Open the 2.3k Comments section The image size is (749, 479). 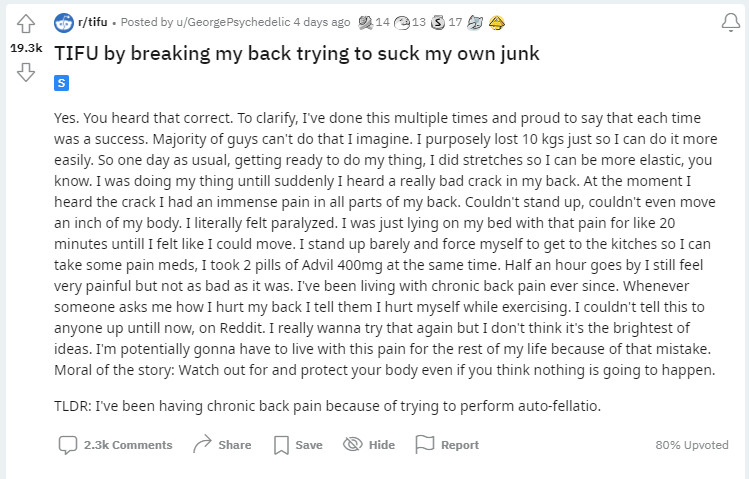[115, 445]
